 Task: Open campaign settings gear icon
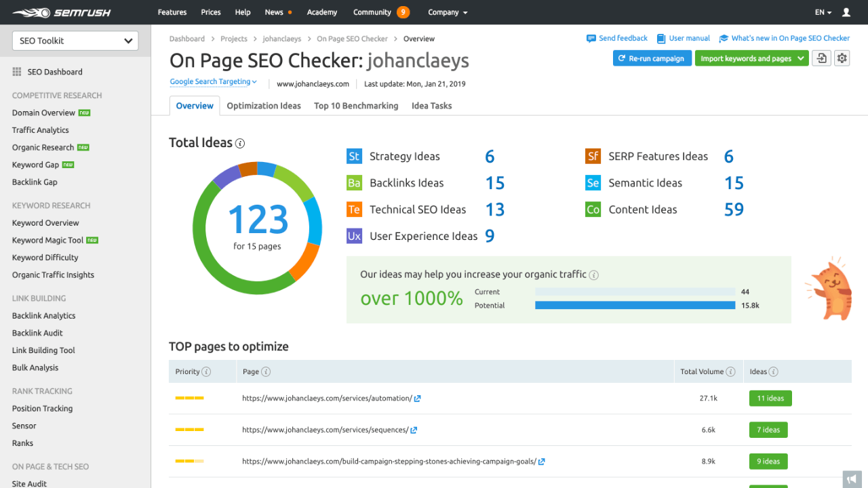(x=842, y=58)
